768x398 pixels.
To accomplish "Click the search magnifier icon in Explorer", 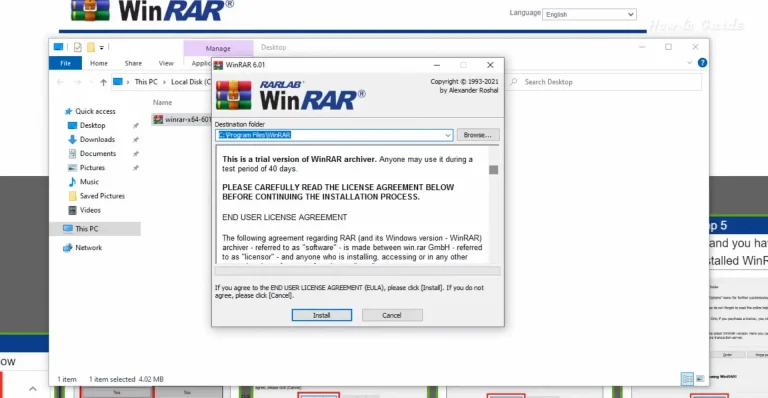I will pos(513,82).
